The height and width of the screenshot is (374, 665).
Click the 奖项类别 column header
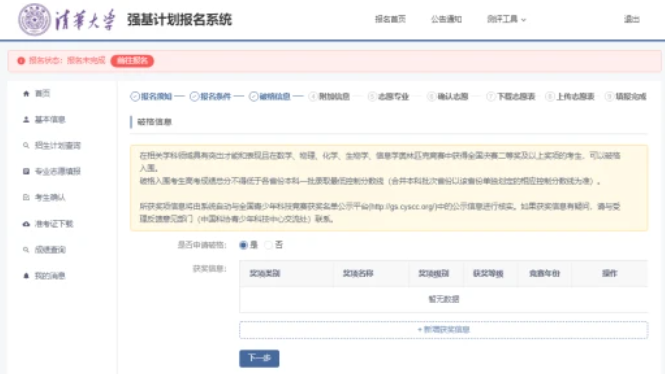[x=265, y=274]
